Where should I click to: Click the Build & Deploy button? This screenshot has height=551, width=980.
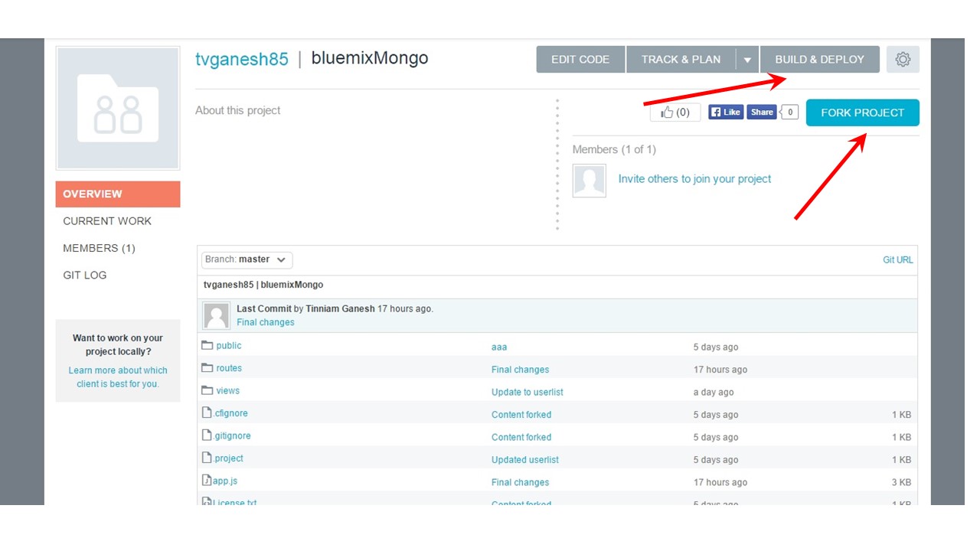click(819, 60)
